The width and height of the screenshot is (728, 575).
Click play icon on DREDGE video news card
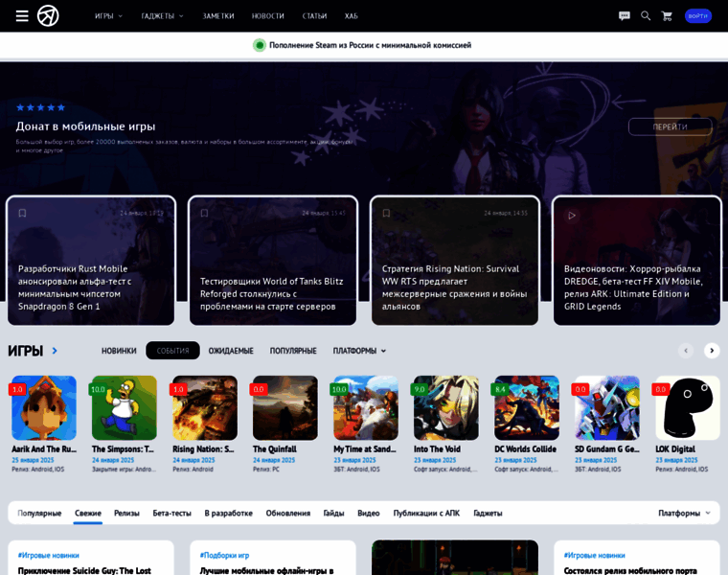pyautogui.click(x=572, y=216)
